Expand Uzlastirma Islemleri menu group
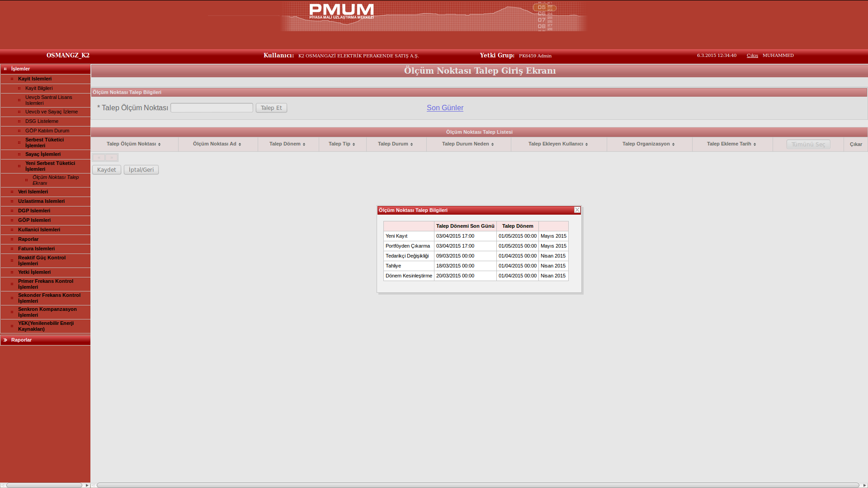Viewport: 868px width, 488px height. coord(41,202)
